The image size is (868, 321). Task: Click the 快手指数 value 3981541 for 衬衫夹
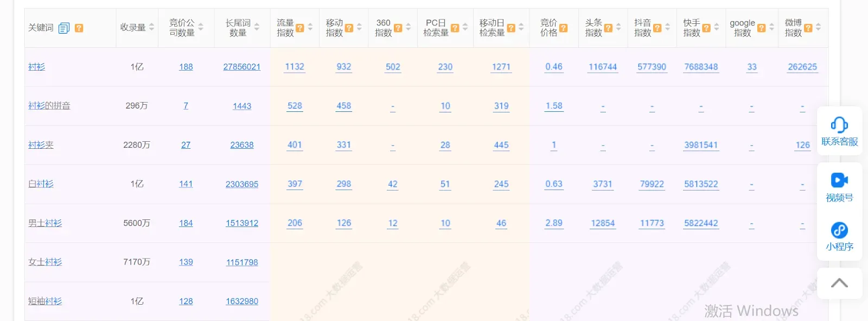(701, 145)
